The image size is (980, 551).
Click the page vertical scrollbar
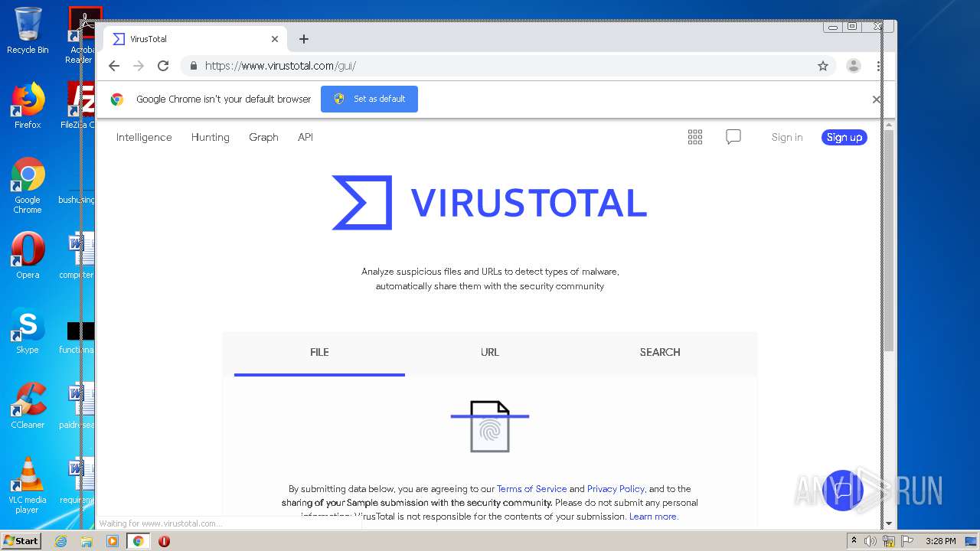(x=889, y=241)
